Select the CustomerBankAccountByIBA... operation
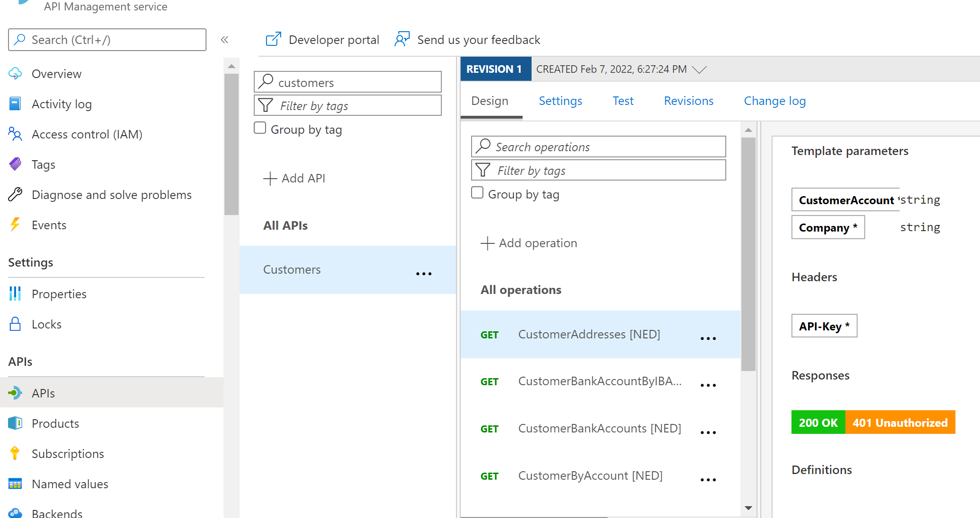Viewport: 980px width, 518px height. point(601,381)
